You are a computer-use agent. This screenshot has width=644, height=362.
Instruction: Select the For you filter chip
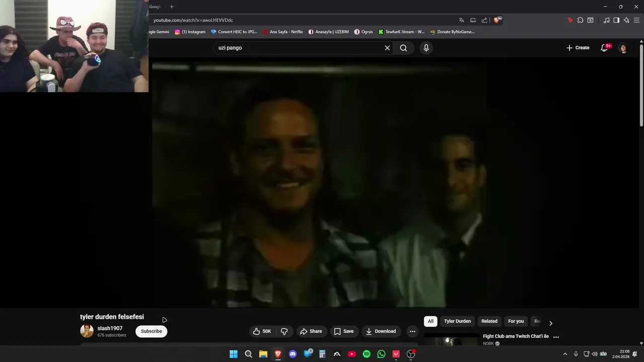coord(516,321)
